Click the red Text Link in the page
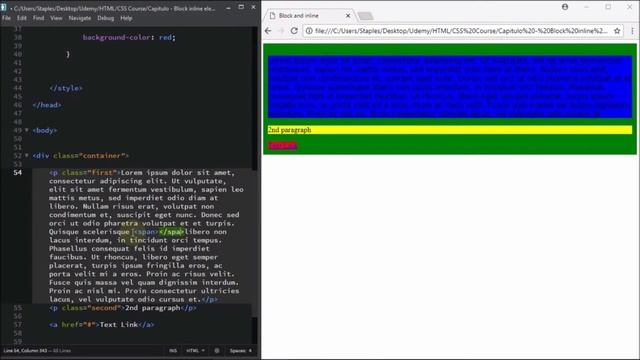 point(282,145)
